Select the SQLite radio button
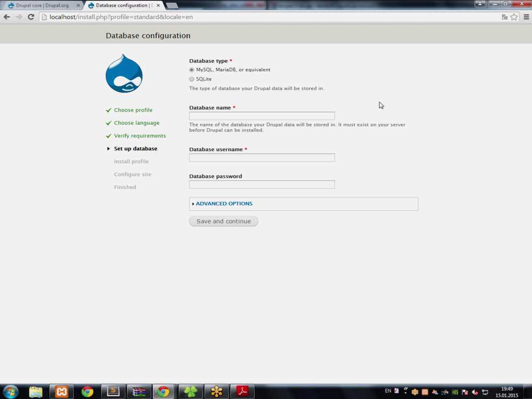The height and width of the screenshot is (399, 532). coord(192,79)
